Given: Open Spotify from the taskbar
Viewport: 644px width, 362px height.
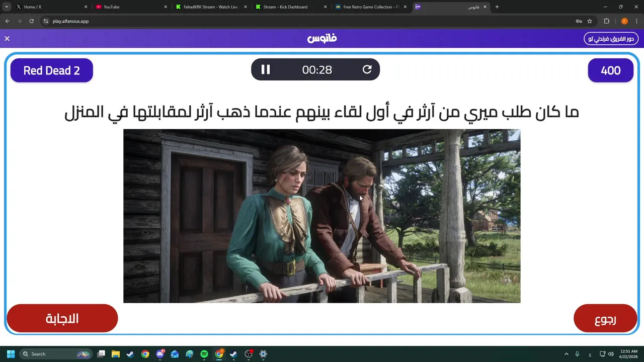Looking at the screenshot, I should pos(204,354).
